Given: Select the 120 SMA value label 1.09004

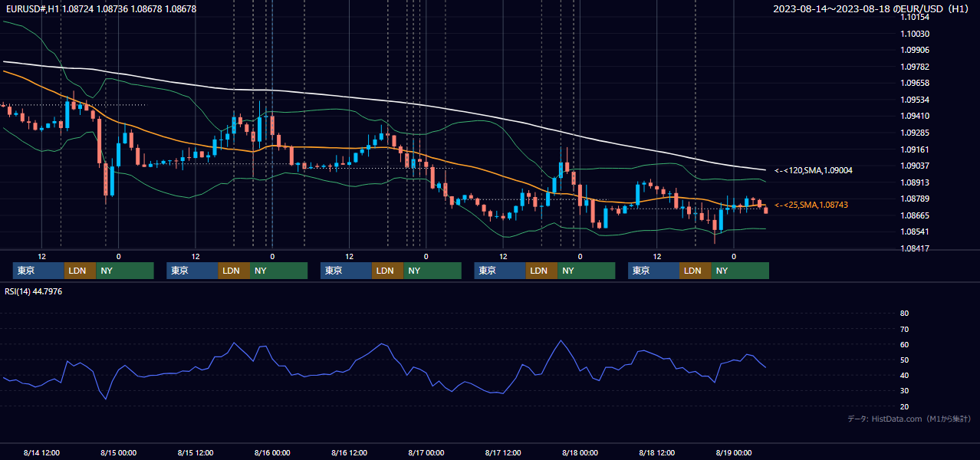Looking at the screenshot, I should tap(814, 170).
